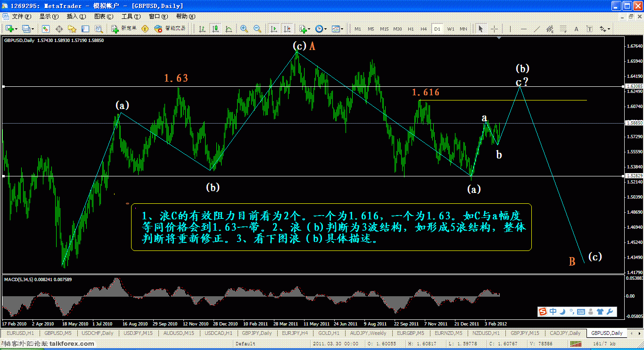This screenshot has width=644, height=350.
Task: Select the H4 timeframe
Action: tap(424, 29)
